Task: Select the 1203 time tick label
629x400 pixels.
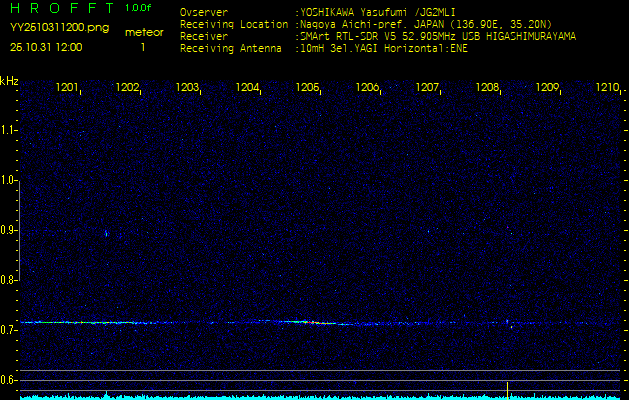Action: 188,88
